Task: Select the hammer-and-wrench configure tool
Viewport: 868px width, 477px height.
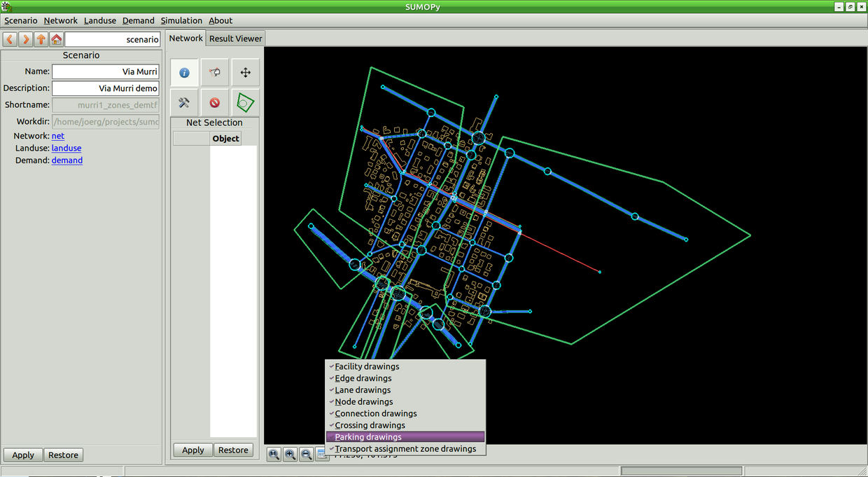Action: (185, 102)
